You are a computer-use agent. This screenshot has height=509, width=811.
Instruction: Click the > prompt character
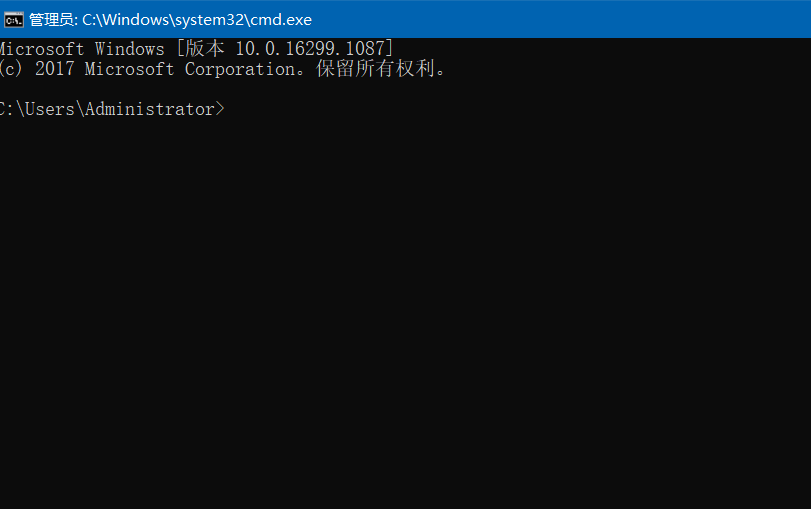click(220, 109)
